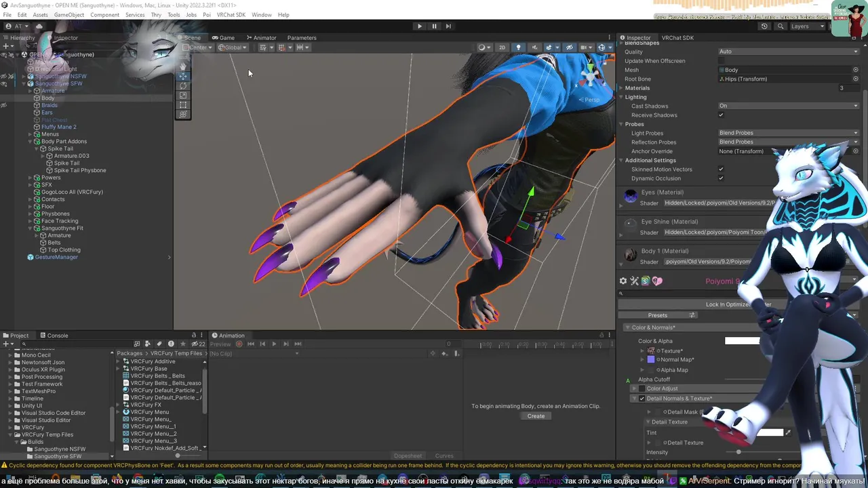Toggle 2D view mode in Scene
The width and height of the screenshot is (868, 488).
point(502,47)
